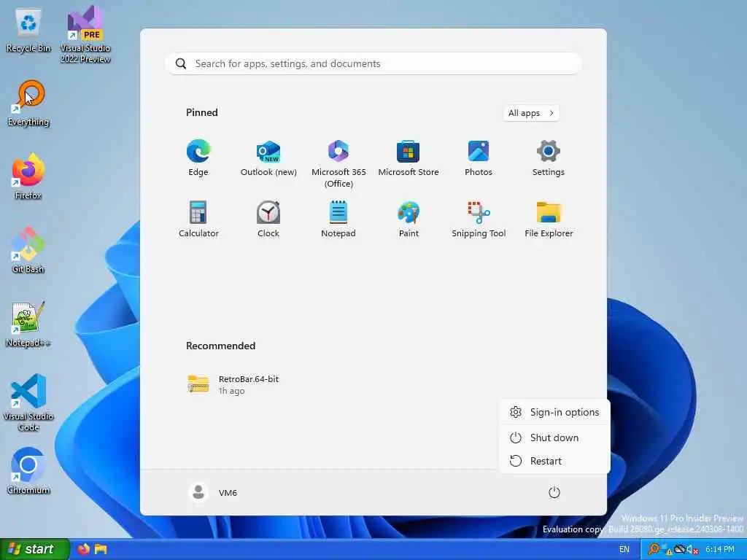The image size is (747, 560).
Task: Click the network warning tray icon
Action: [x=666, y=550]
